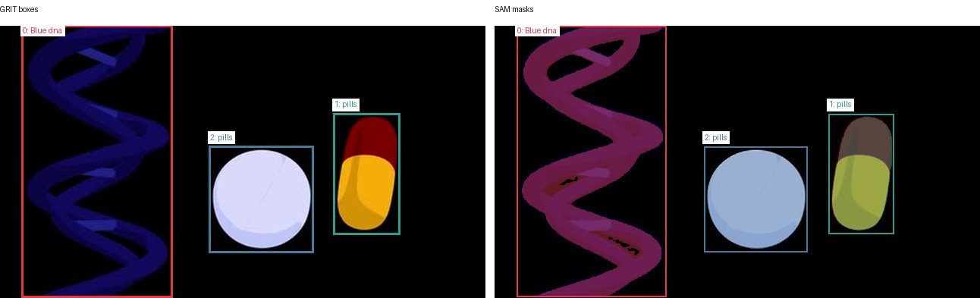Viewport: 980px width, 298px height.
Task: Click the white round pill in GRIT boxes
Action: pos(262,199)
